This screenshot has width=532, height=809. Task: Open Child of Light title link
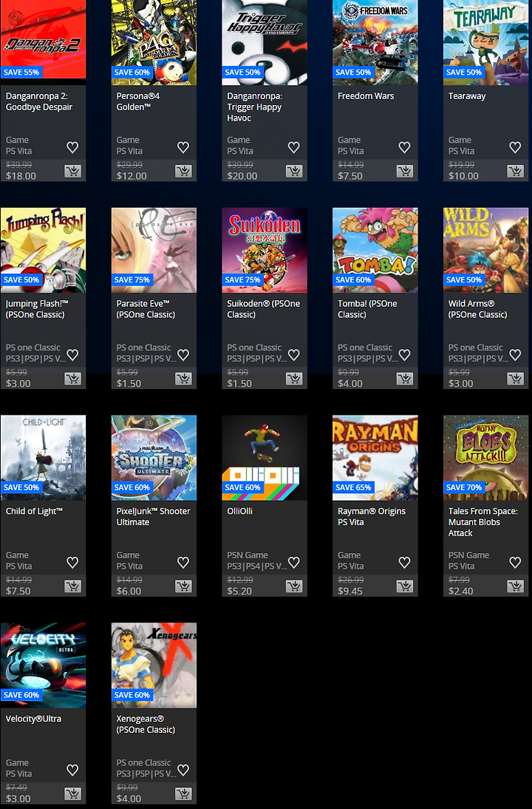tap(34, 511)
